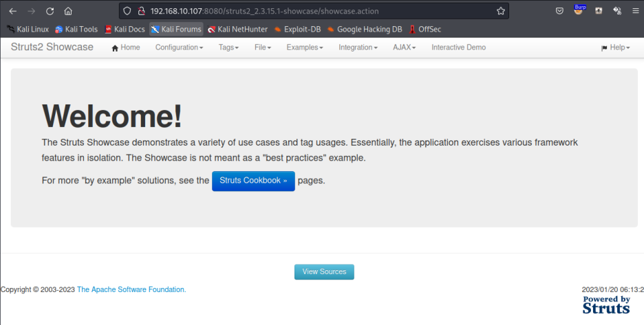The height and width of the screenshot is (325, 644).
Task: Expand the Tags dropdown menu
Action: coord(228,47)
